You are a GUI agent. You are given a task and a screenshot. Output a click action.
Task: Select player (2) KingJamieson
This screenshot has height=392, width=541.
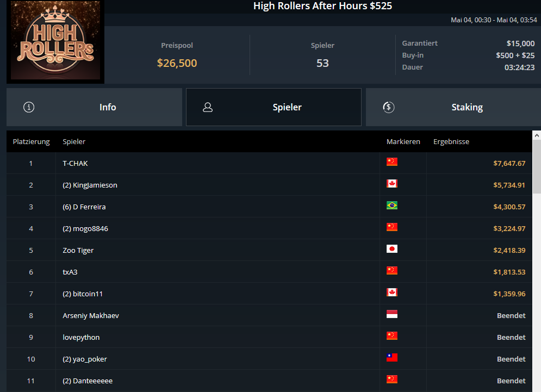(x=90, y=185)
